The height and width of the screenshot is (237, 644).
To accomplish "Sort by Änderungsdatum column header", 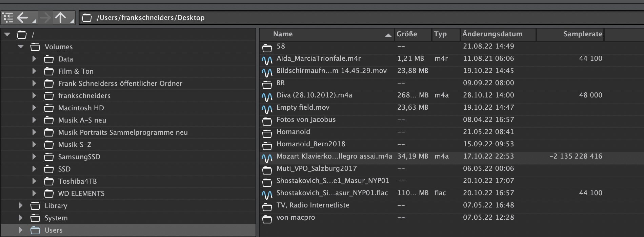I will click(x=492, y=34).
